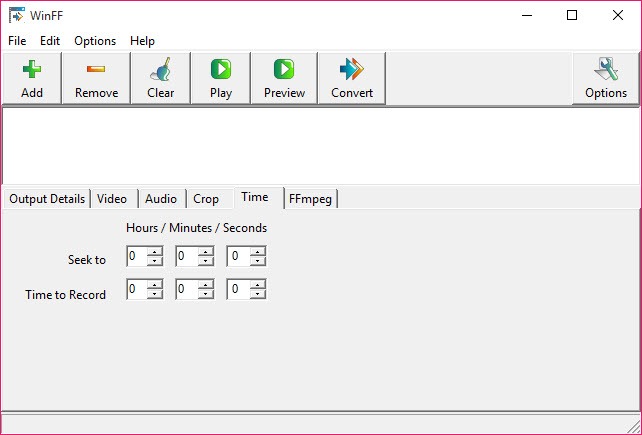Screen dimensions: 642x435
Task: Open the Edit menu
Action: coord(50,41)
